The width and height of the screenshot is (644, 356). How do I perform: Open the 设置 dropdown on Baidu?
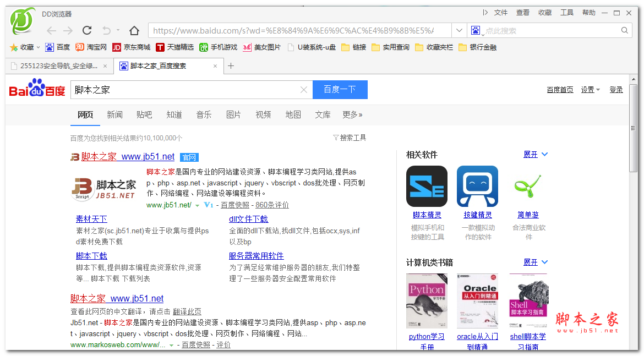pyautogui.click(x=590, y=90)
